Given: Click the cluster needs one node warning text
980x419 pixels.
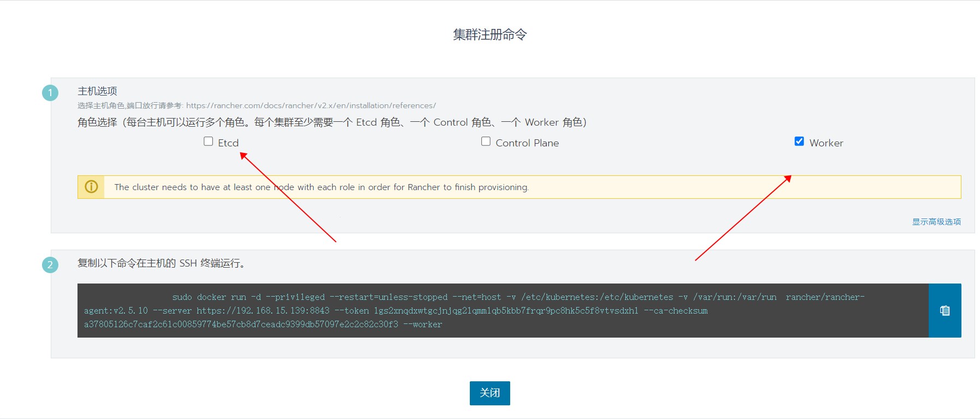Looking at the screenshot, I should point(321,187).
